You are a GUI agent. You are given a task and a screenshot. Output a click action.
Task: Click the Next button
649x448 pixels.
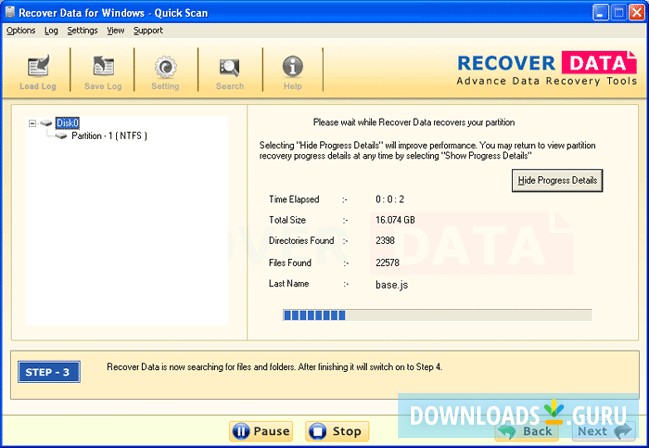coord(604,431)
